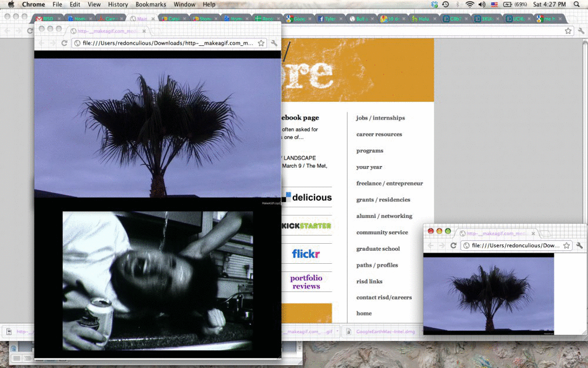Open the Time Machine menu bar icon

pos(446,4)
